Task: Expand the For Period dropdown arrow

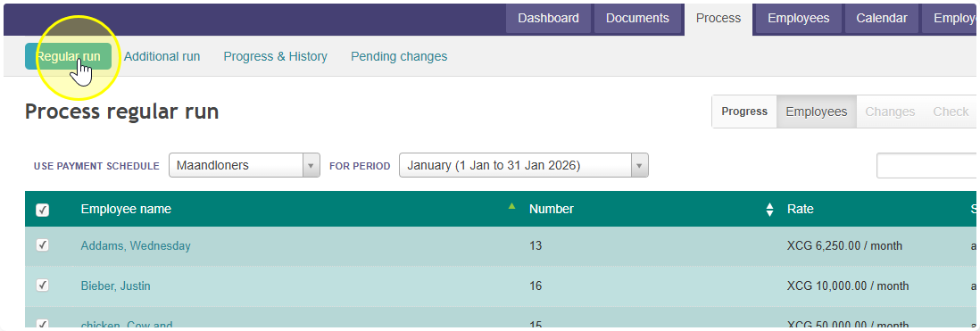Action: pos(639,166)
